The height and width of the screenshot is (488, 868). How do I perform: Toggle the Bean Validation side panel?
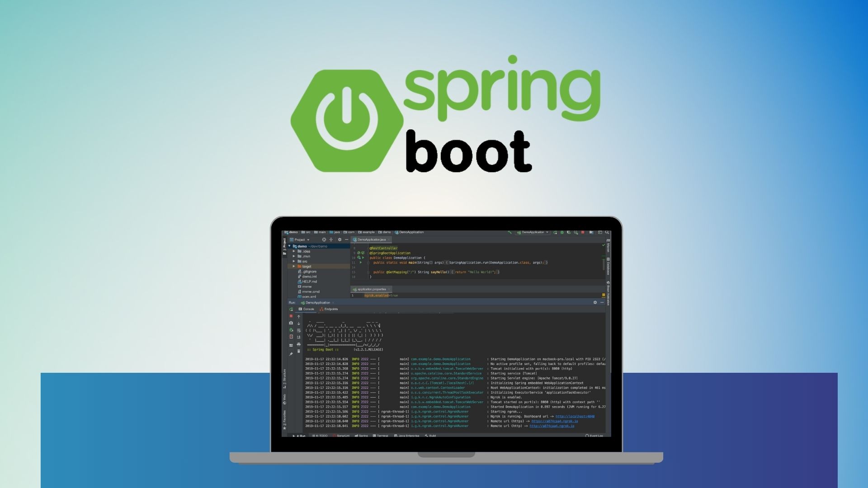pos(608,293)
